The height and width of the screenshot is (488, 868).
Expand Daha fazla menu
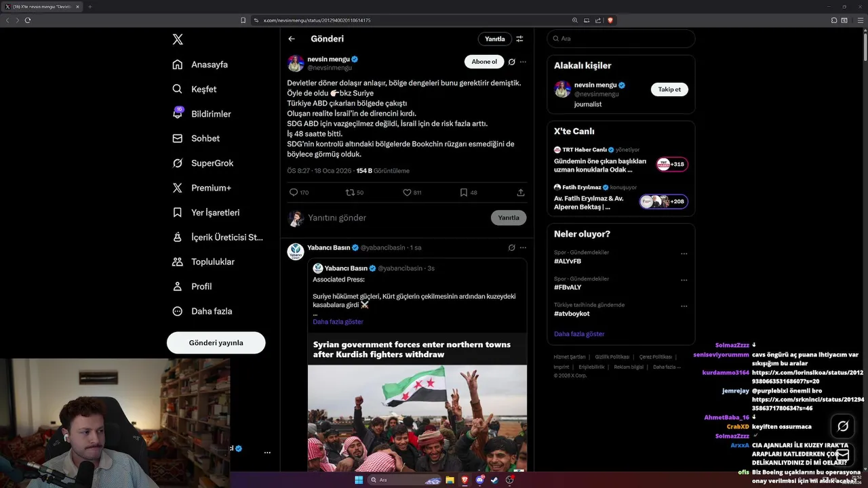click(x=202, y=311)
